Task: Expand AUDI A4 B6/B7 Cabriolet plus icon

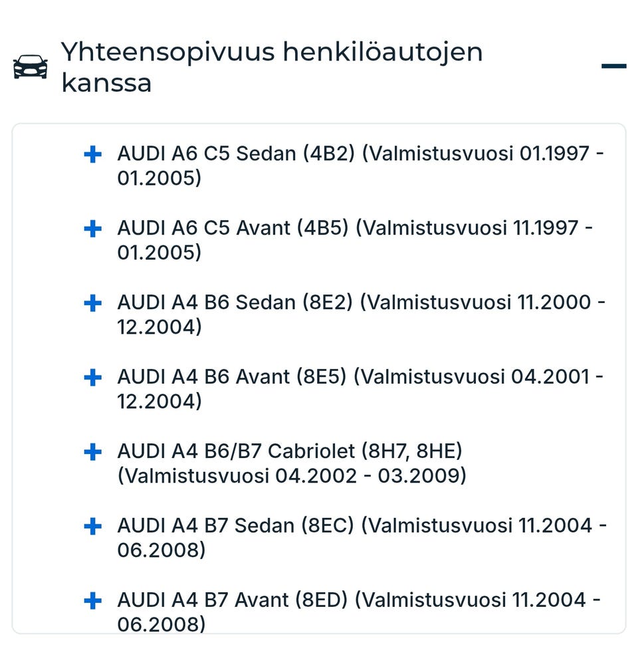Action: (x=93, y=453)
